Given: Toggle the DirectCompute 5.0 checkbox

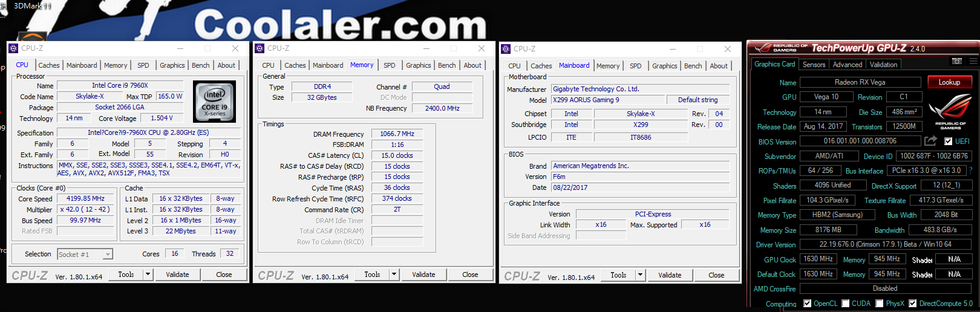Looking at the screenshot, I should (x=913, y=304).
